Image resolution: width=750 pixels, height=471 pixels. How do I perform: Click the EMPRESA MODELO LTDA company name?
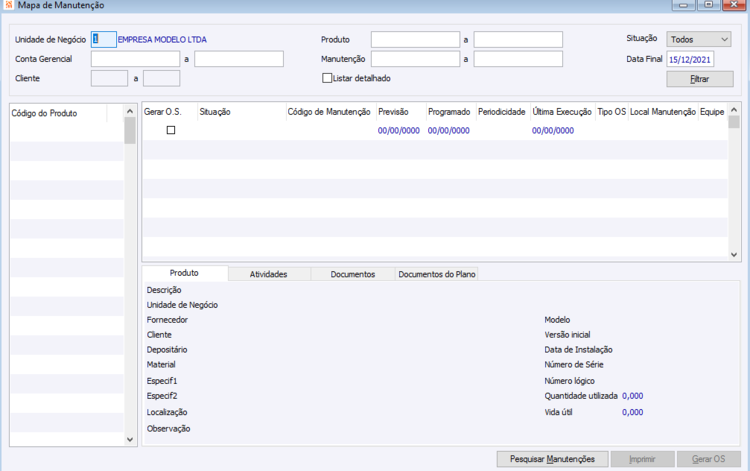(162, 40)
